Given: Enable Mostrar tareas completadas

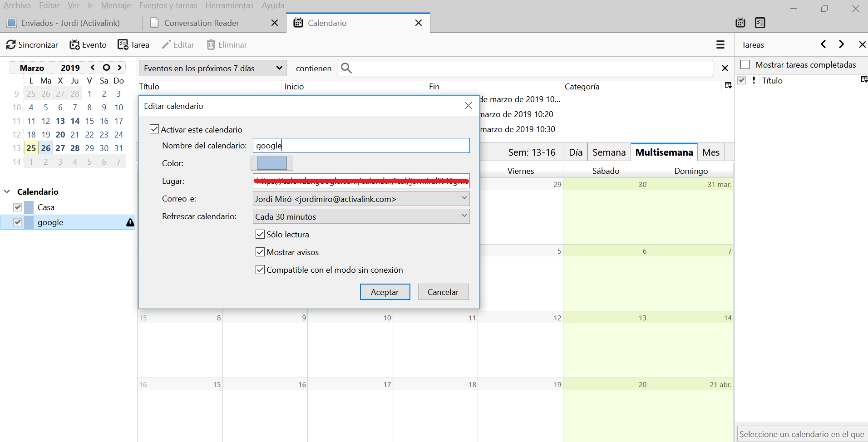Looking at the screenshot, I should click(x=745, y=64).
